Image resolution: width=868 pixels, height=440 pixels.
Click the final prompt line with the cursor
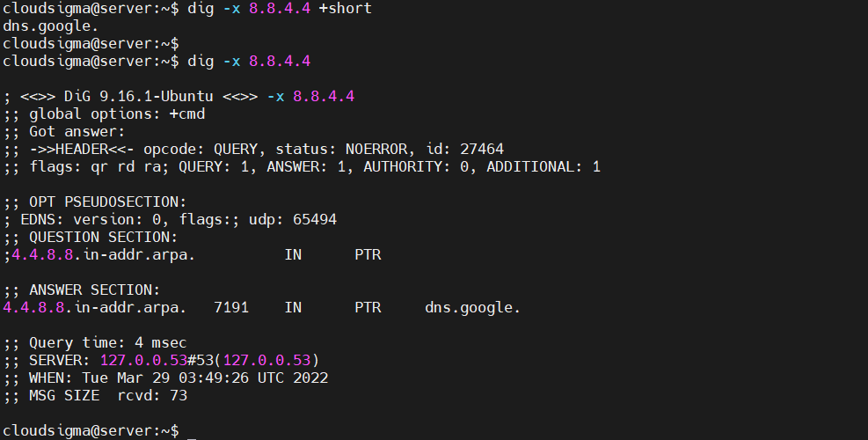pos(99,431)
